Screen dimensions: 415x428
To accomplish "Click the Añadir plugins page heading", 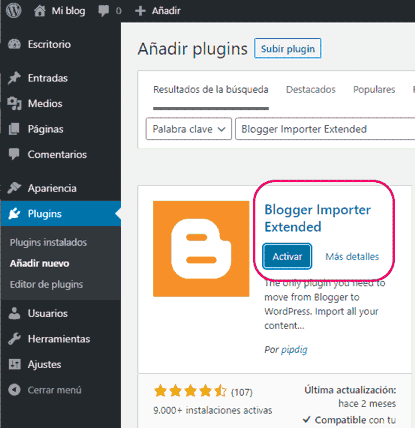I will click(193, 49).
